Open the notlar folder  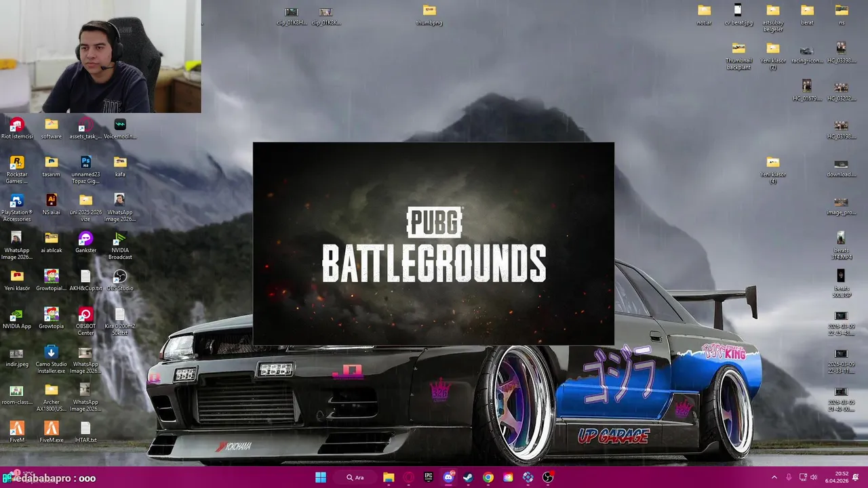704,14
